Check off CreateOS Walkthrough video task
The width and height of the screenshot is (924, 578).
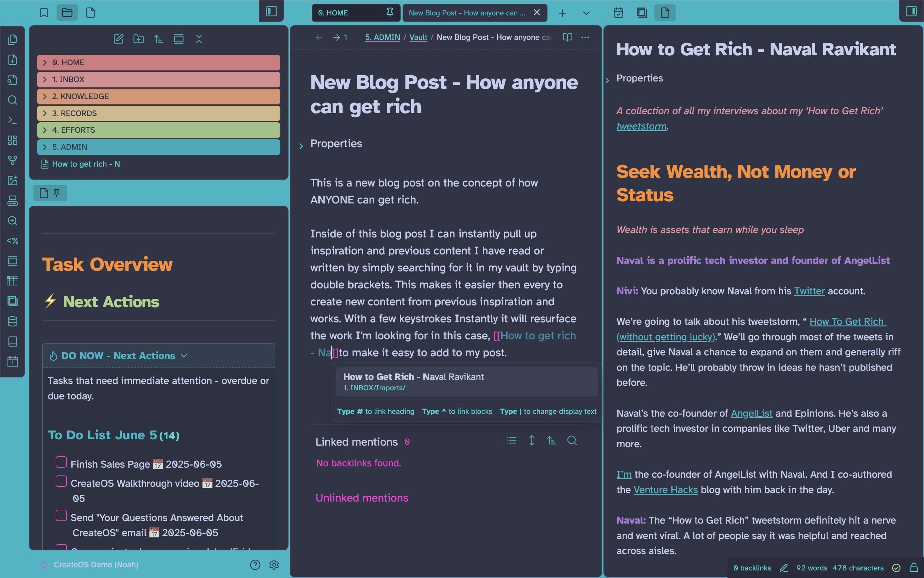pos(61,481)
